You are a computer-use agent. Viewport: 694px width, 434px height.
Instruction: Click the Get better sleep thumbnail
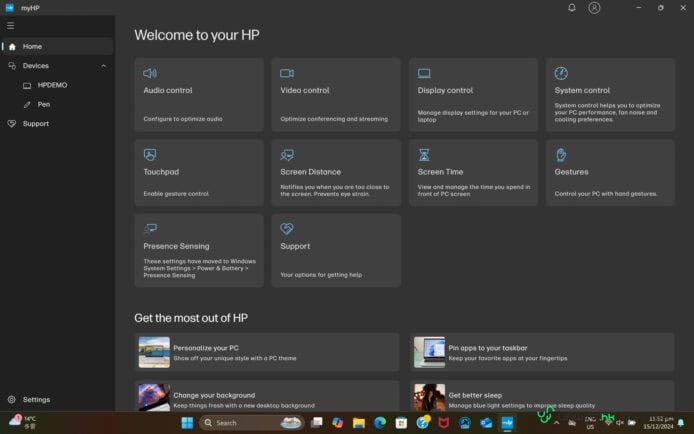point(429,397)
